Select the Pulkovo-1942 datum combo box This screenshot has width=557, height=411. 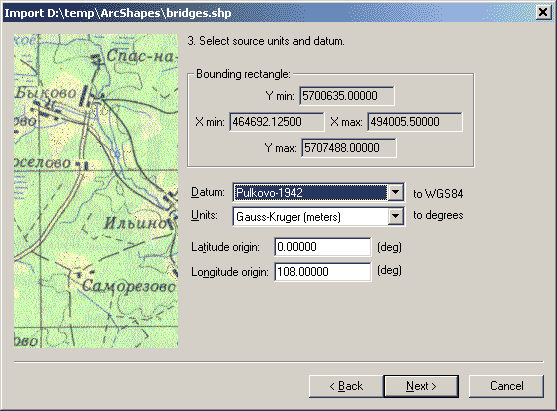(318, 193)
